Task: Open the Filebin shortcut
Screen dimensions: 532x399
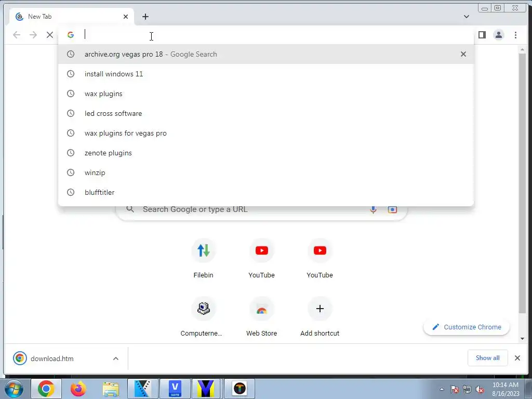Action: 203,259
